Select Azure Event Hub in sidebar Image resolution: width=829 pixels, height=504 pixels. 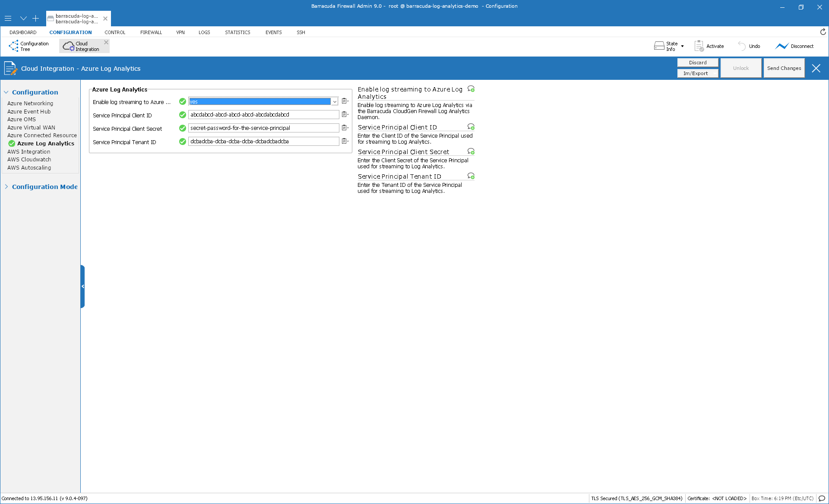[x=29, y=112]
